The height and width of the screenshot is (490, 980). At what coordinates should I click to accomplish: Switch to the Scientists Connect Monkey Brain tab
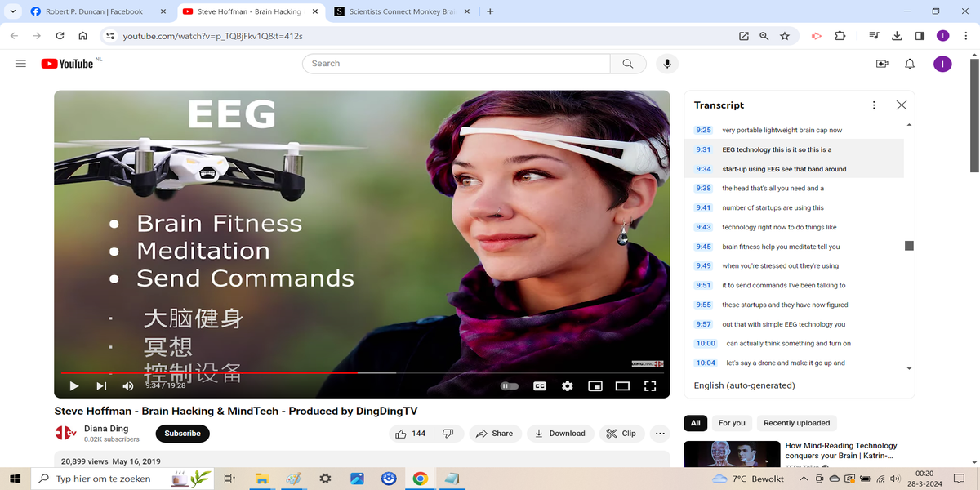tap(402, 11)
